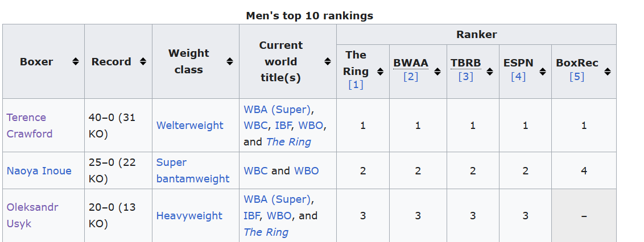This screenshot has height=242, width=644.
Task: Sort by TBRB ranking arrows
Action: point(490,72)
